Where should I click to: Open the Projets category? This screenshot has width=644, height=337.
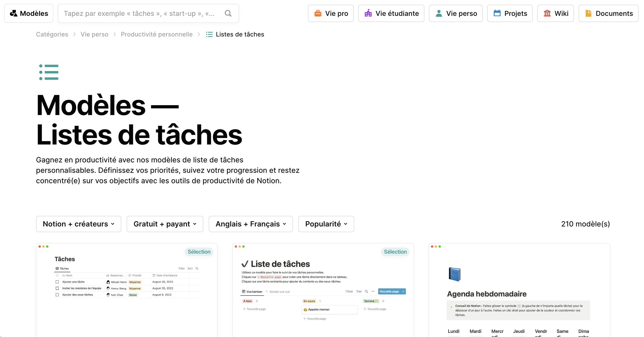[510, 13]
